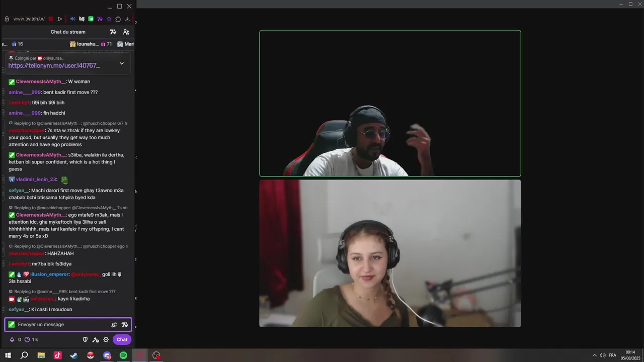The height and width of the screenshot is (362, 644).
Task: Click the top streamer's webcam feed with sunglasses
Action: coord(390,104)
